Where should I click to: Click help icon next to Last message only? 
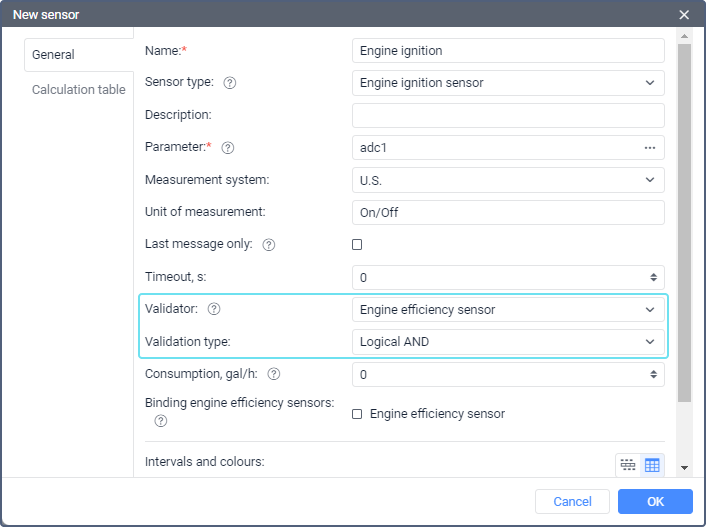pos(268,245)
